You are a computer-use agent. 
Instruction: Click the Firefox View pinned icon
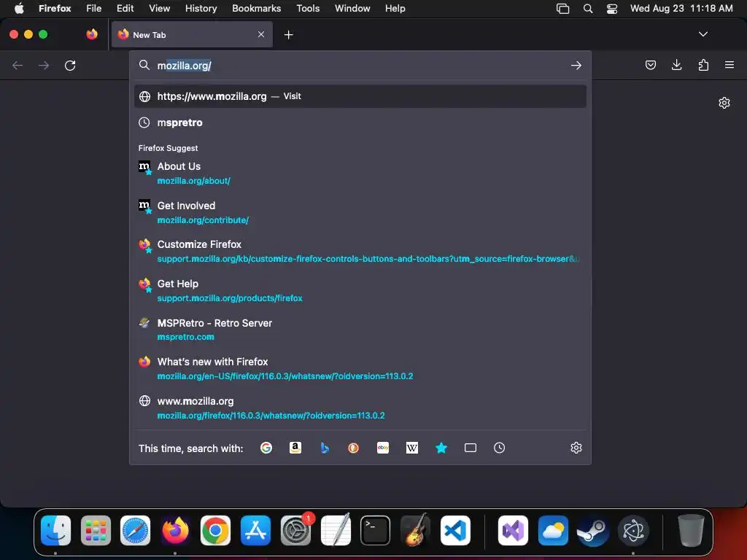[92, 34]
